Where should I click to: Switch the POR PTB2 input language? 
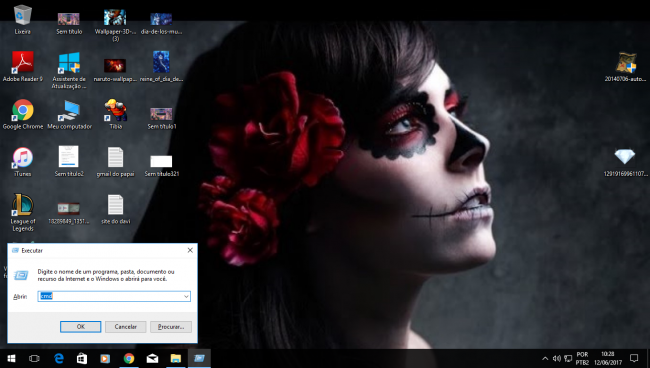click(x=582, y=358)
